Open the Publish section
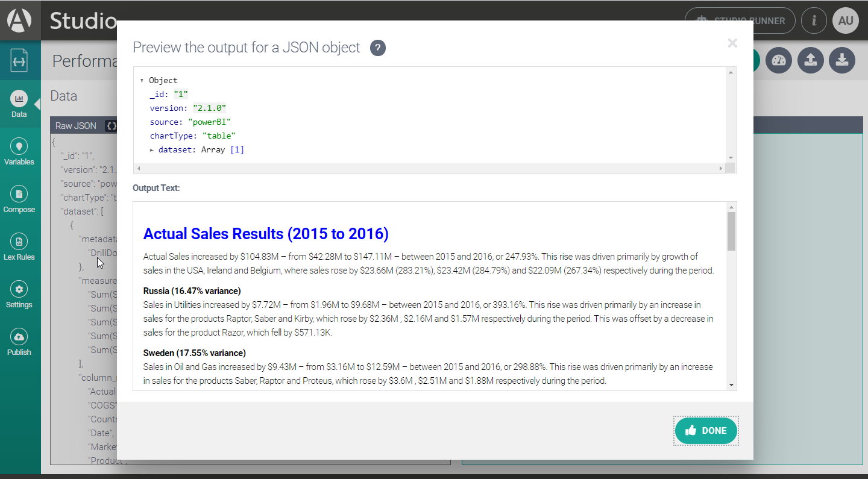This screenshot has width=868, height=479. coord(19,342)
